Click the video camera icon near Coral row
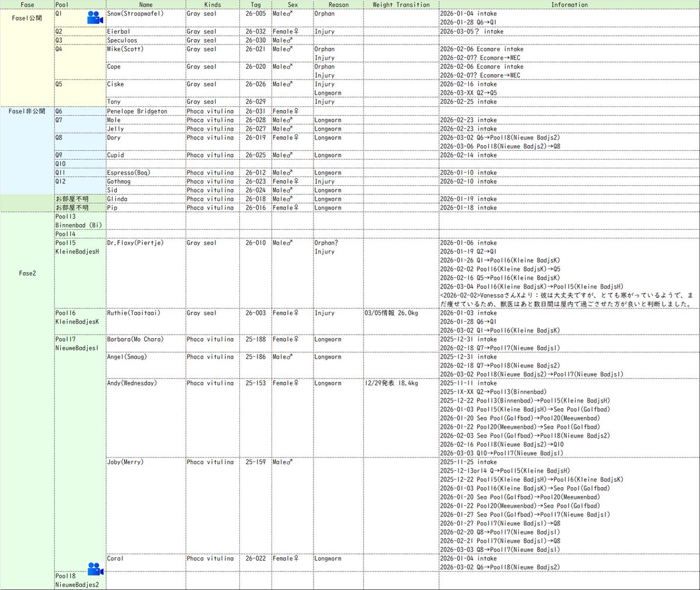This screenshot has height=590, width=700. coord(96,569)
